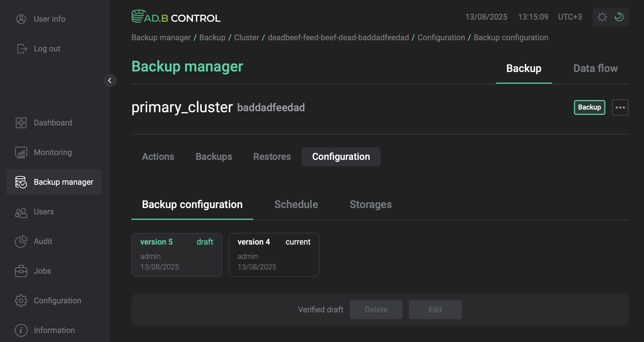Open the three-dot actions menu

coord(620,107)
